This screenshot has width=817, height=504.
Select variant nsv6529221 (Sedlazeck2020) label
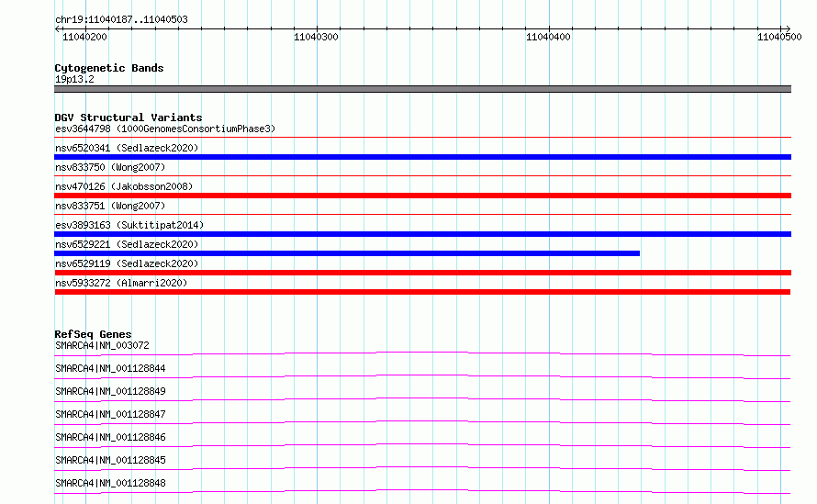point(127,244)
